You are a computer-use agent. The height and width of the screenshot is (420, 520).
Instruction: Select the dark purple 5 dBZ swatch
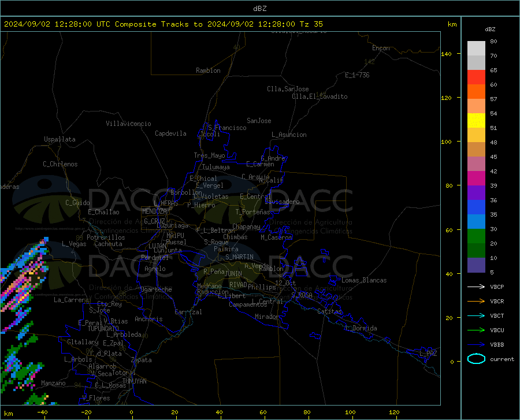click(476, 265)
